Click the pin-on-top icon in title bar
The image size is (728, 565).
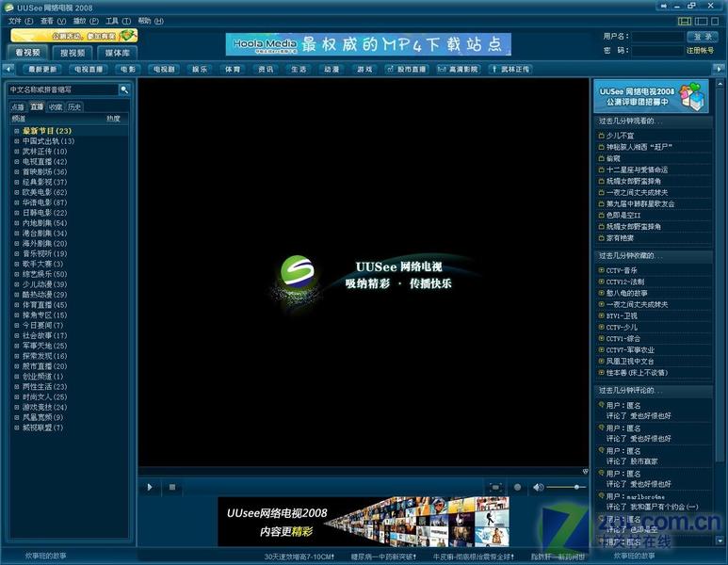pos(663,6)
